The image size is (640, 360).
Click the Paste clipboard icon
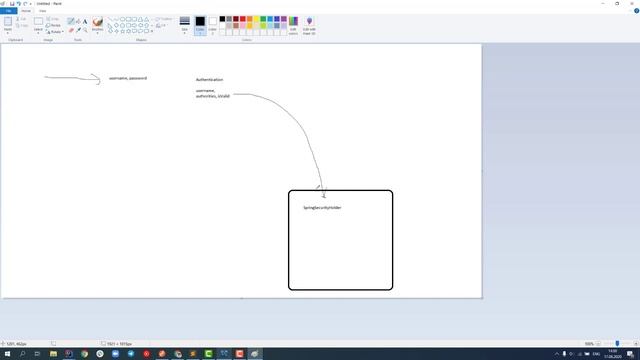(x=8, y=21)
